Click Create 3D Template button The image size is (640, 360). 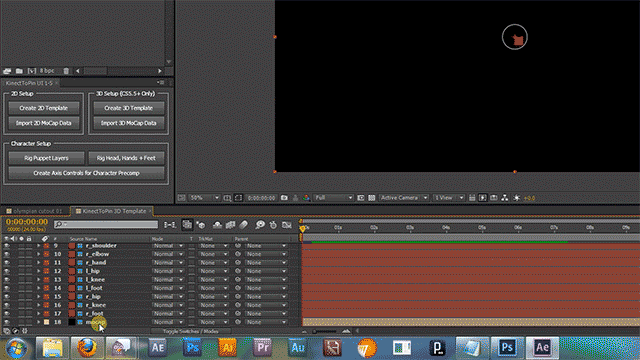129,108
